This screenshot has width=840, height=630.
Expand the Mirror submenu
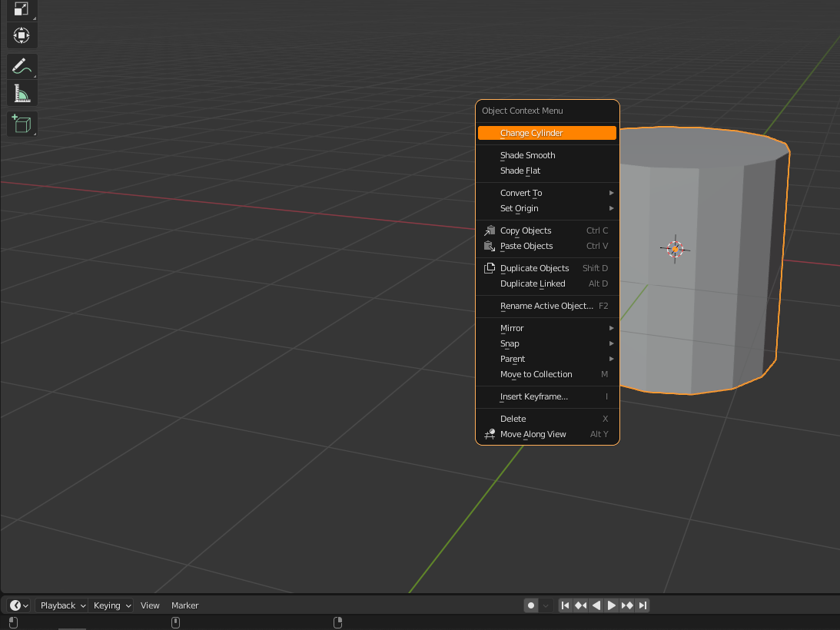coord(547,328)
